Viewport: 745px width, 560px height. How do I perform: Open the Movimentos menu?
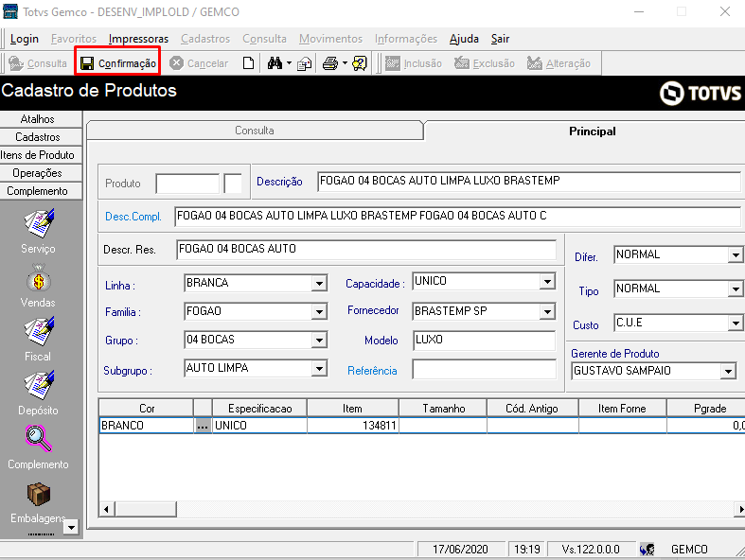click(x=330, y=39)
